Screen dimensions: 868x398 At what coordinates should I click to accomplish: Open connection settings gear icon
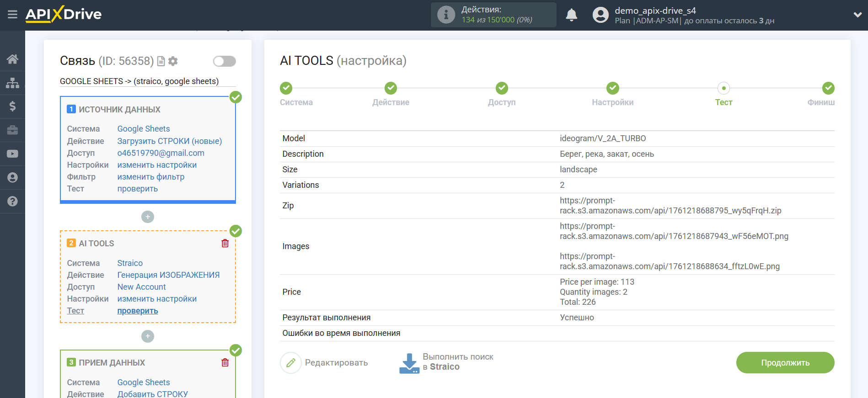(x=173, y=61)
